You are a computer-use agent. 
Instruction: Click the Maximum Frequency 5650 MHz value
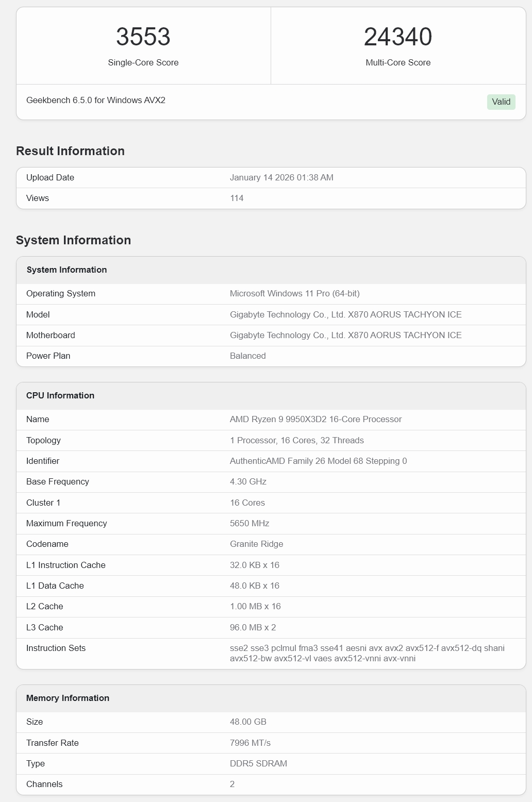coord(250,523)
